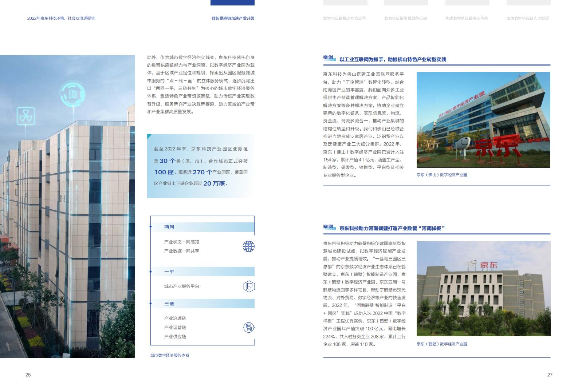
Task: Click the text 产业数据一网共享
Action: pos(182,251)
